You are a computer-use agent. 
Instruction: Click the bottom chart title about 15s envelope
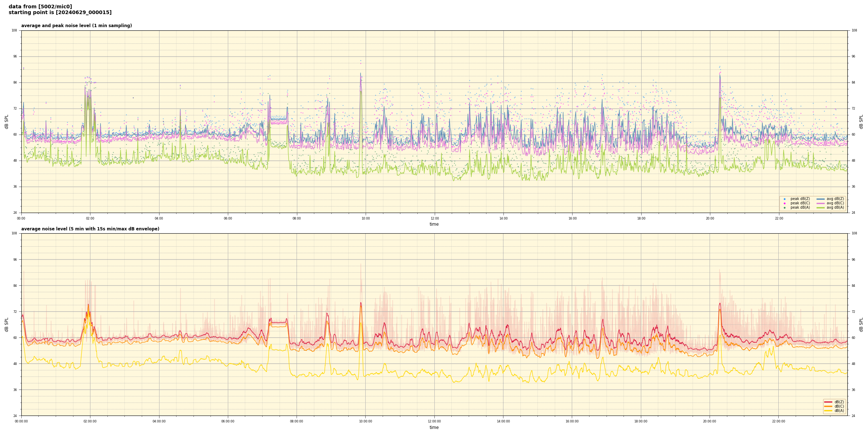[90, 229]
